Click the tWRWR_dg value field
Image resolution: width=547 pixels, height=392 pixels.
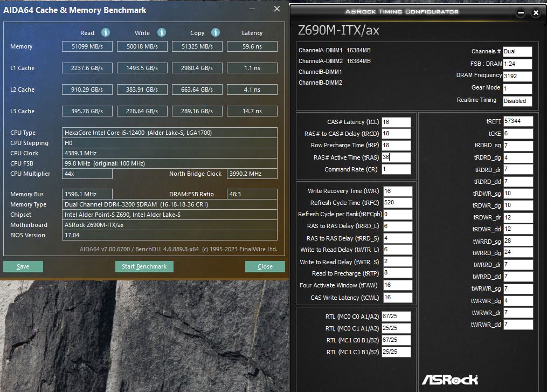click(x=518, y=300)
